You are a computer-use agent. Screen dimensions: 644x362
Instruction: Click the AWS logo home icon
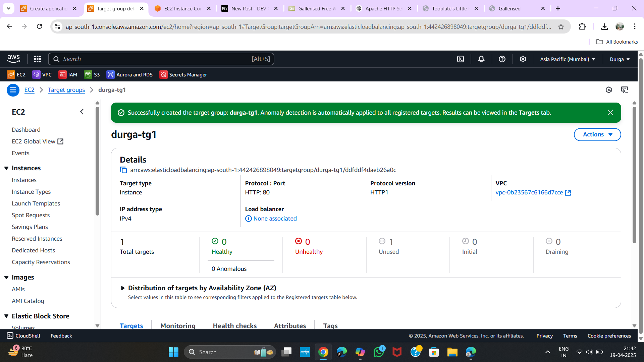[14, 59]
